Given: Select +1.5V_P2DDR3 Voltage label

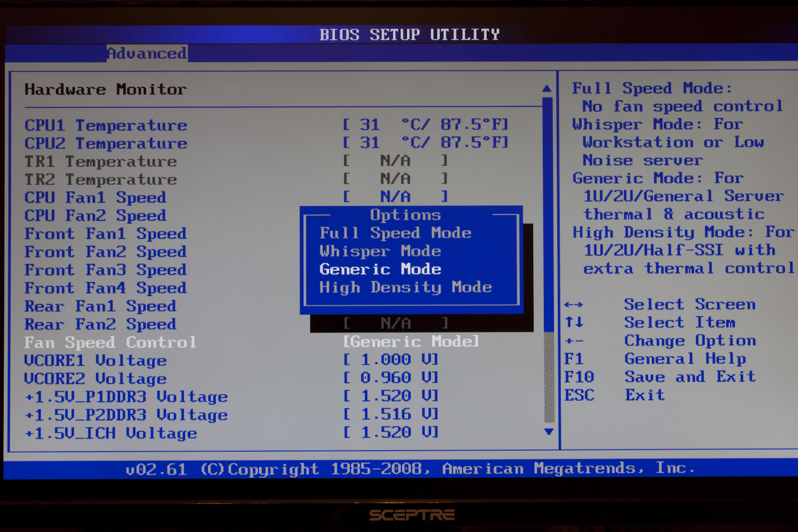Looking at the screenshot, I should [x=126, y=415].
